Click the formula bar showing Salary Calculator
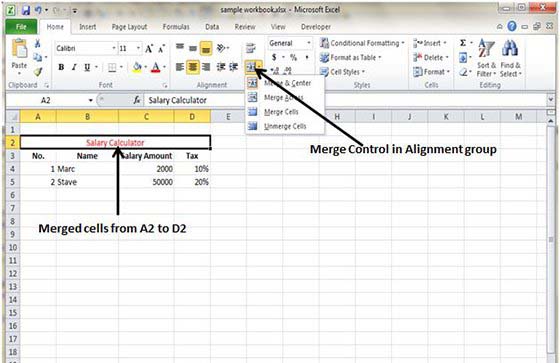This screenshot has height=363, width=560. coord(345,100)
